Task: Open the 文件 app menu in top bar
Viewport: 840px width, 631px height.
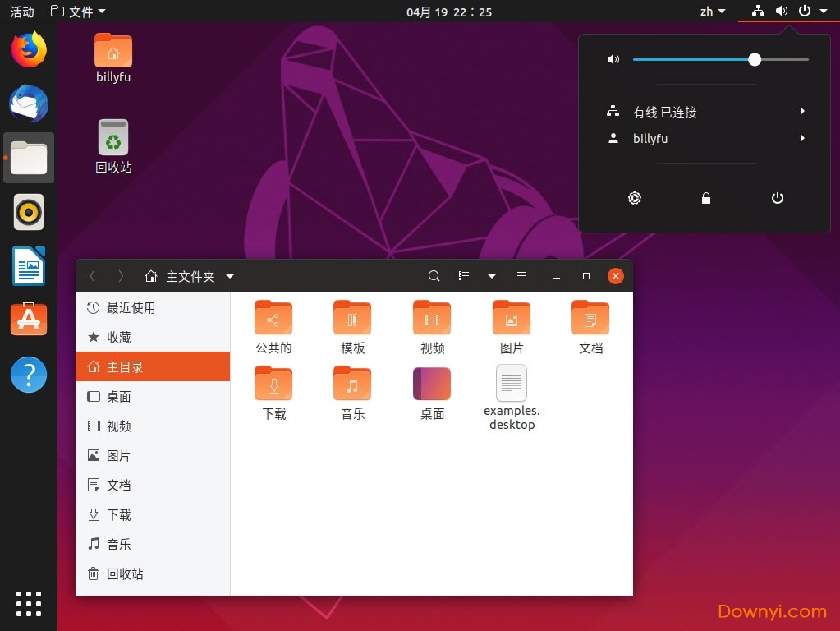Action: pos(78,12)
